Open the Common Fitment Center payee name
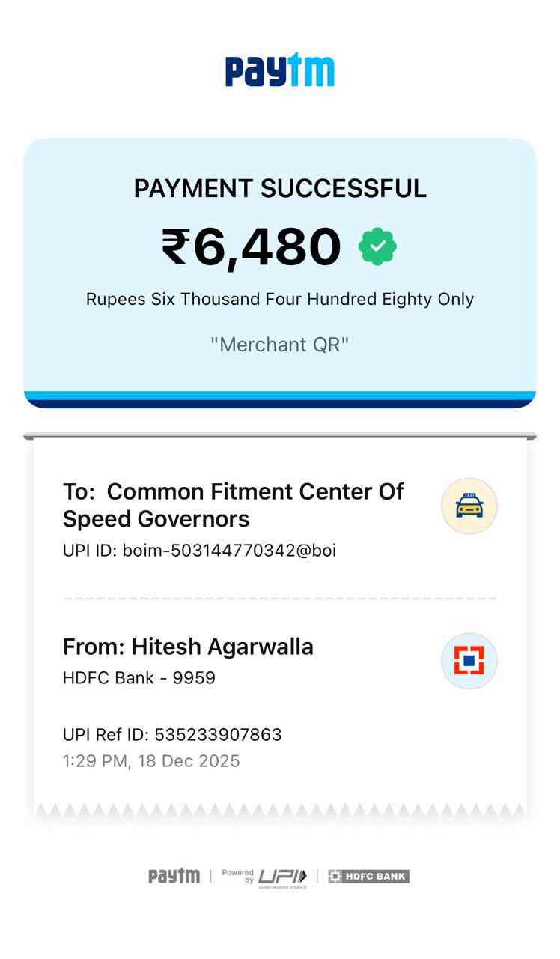Viewport: 560px width, 959px height. click(x=233, y=505)
